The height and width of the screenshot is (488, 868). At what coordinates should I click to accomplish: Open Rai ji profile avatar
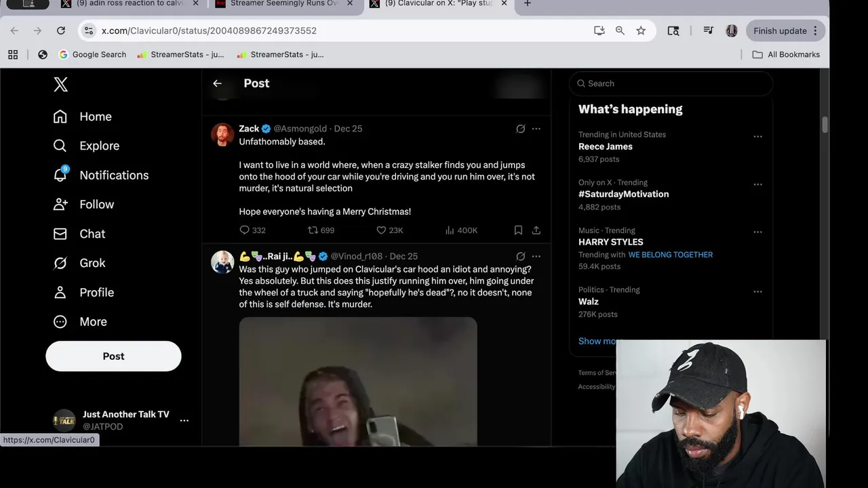click(x=222, y=262)
